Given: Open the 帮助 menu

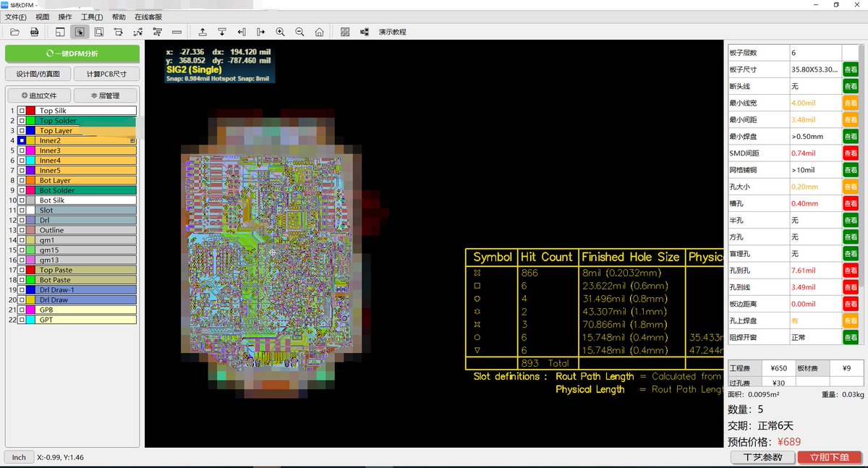Looking at the screenshot, I should pyautogui.click(x=119, y=17).
